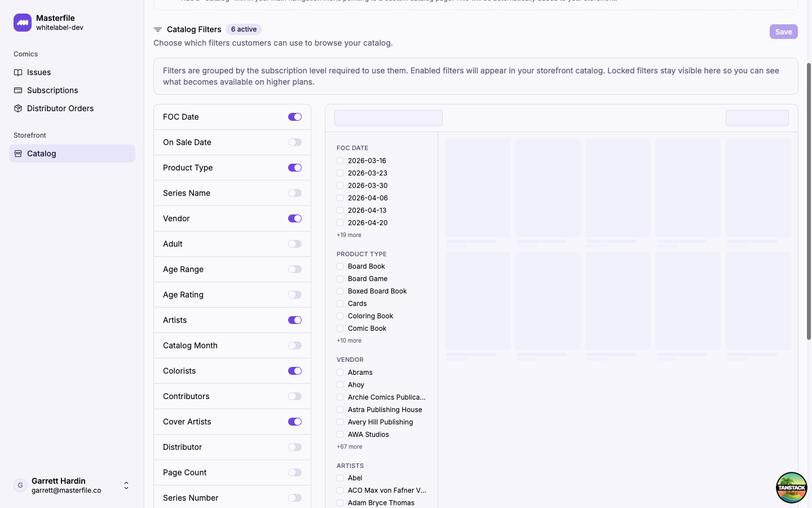Expand the user account switcher chevron

pos(126,485)
